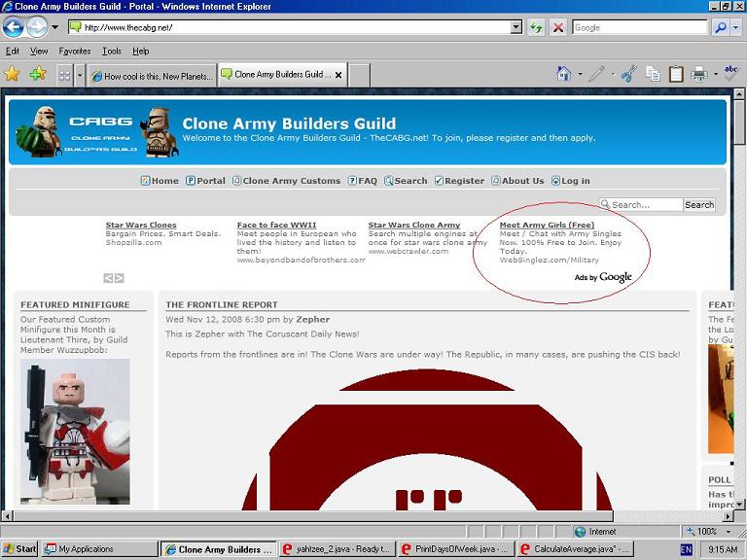Click the Copy pages icon

pos(653,74)
